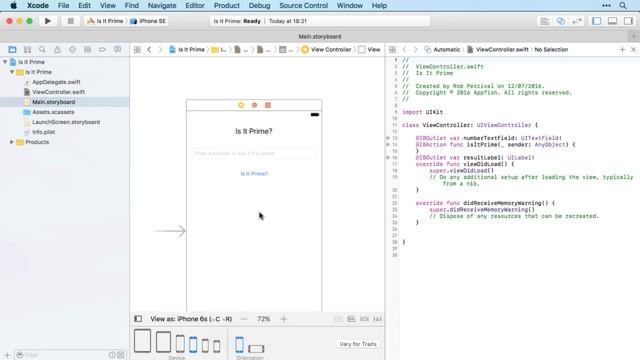
Task: Open the canvas zoom percentage 72%
Action: pyautogui.click(x=264, y=319)
